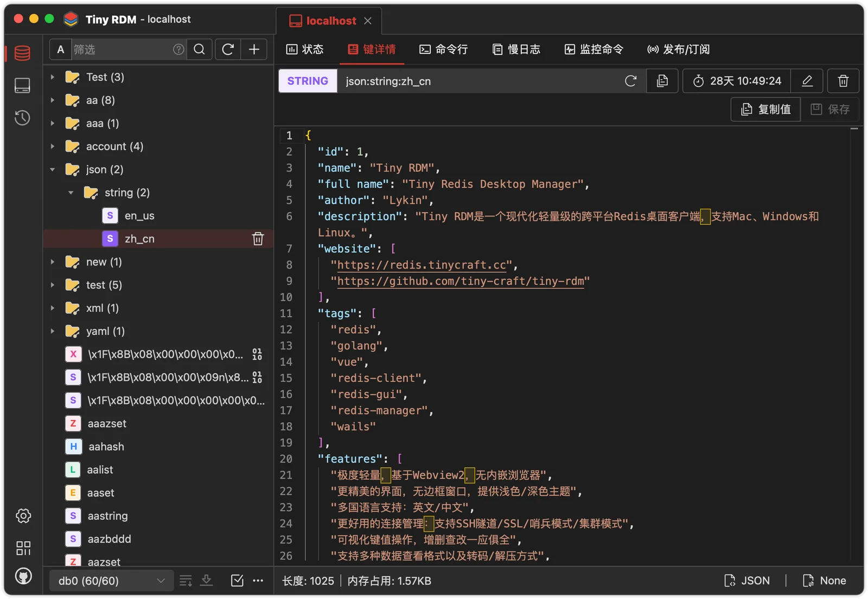Click the refresh key list icon
868x599 pixels.
pyautogui.click(x=228, y=49)
